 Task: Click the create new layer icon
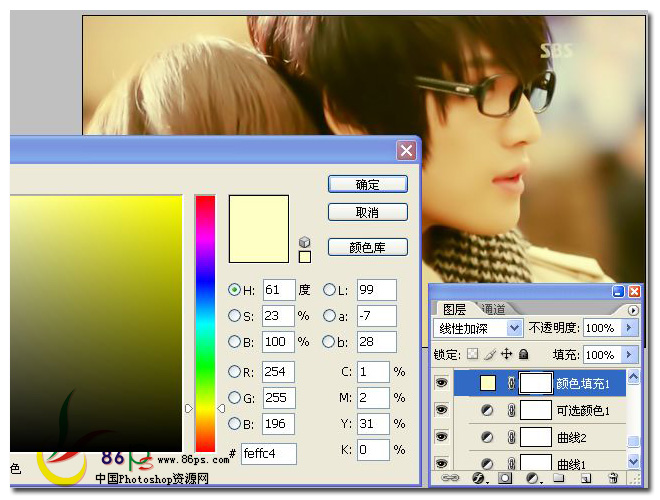pyautogui.click(x=585, y=478)
